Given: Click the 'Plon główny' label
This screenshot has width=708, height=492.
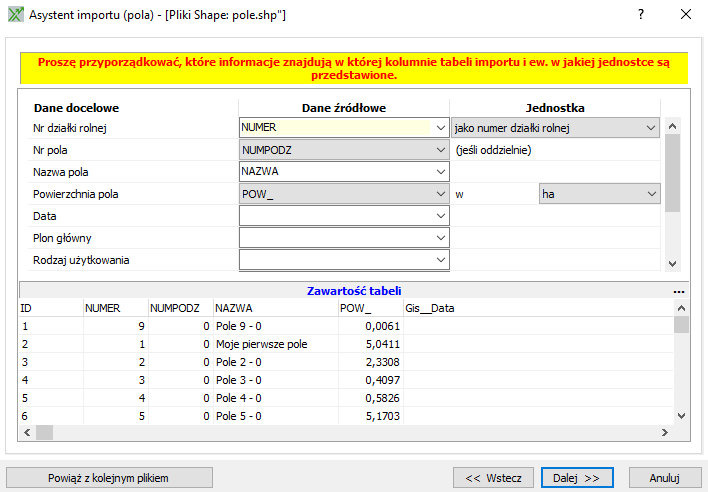Looking at the screenshot, I should [62, 238].
